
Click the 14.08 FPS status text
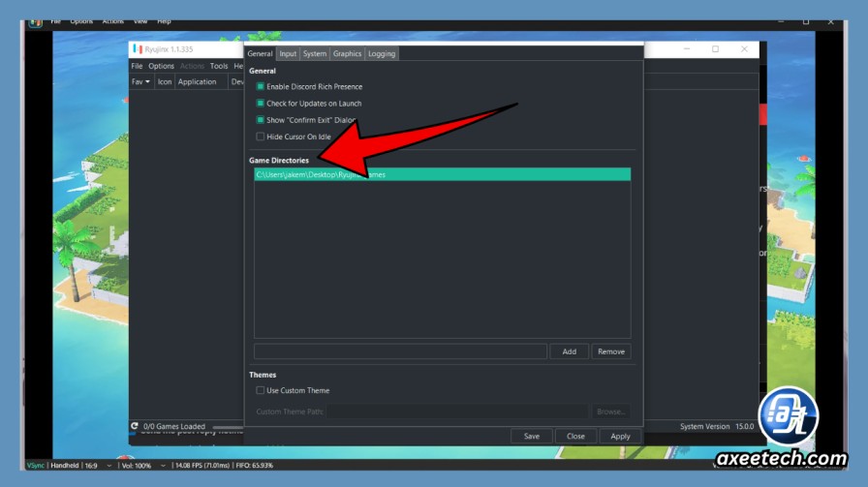202,466
